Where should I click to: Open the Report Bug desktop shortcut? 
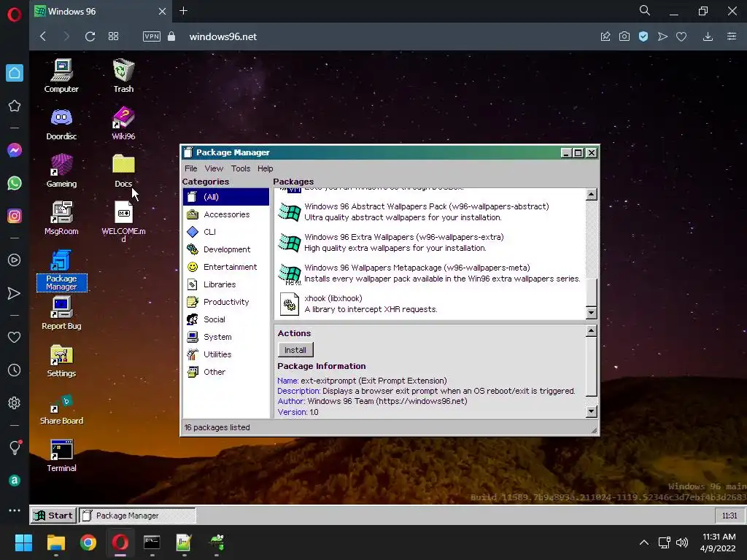(x=61, y=313)
